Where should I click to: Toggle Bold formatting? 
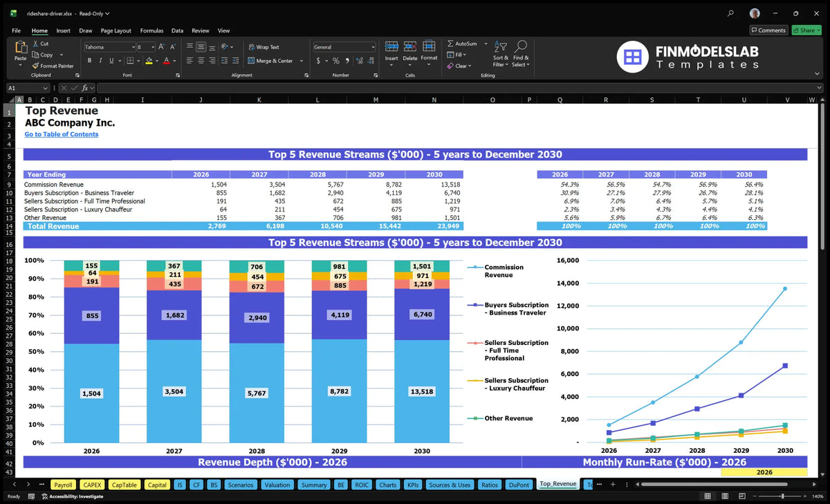pos(89,61)
